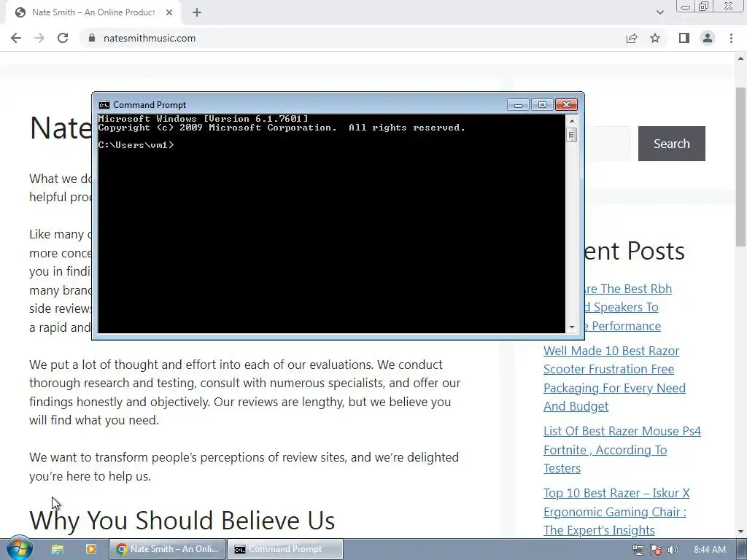This screenshot has height=560, width=747.
Task: Share this page using the share icon
Action: (632, 38)
